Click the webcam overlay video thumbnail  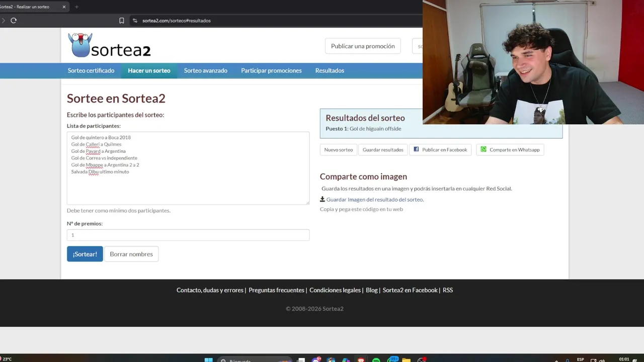[x=533, y=62]
